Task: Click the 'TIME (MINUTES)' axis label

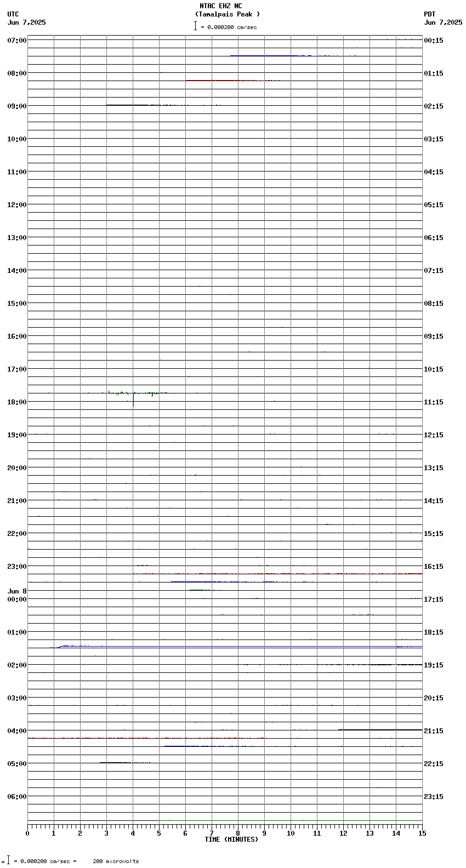Action: pyautogui.click(x=231, y=840)
